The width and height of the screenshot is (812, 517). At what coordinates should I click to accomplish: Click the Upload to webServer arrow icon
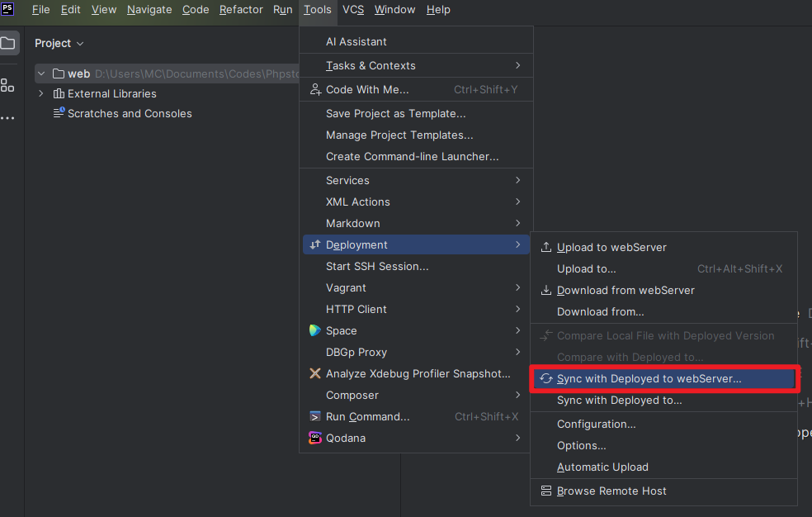point(545,247)
